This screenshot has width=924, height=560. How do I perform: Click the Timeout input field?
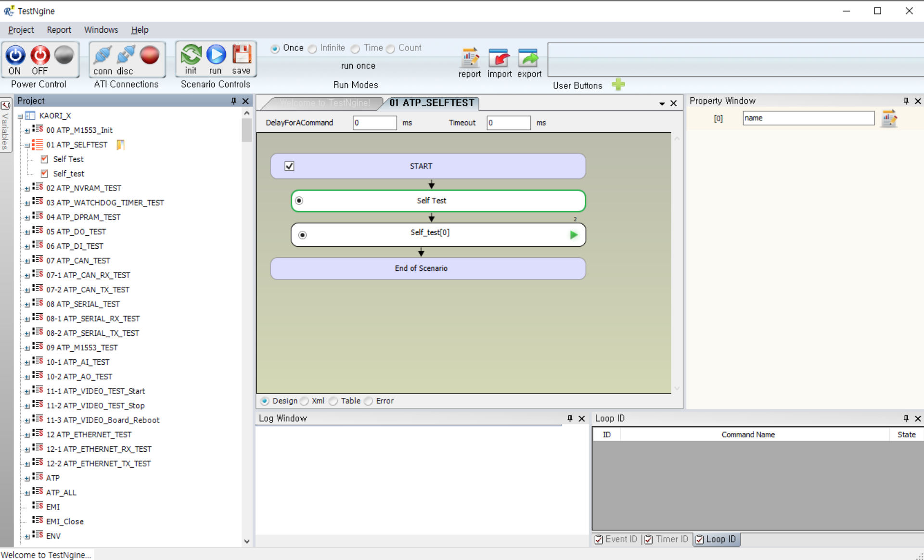pos(508,123)
